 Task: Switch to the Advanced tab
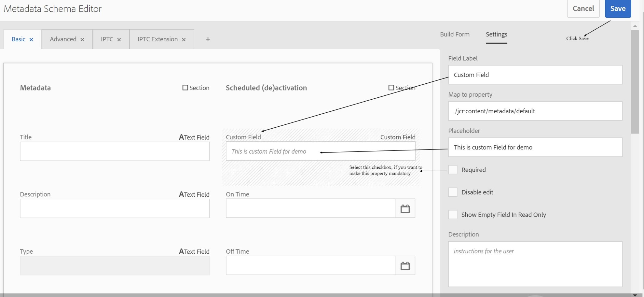click(63, 39)
